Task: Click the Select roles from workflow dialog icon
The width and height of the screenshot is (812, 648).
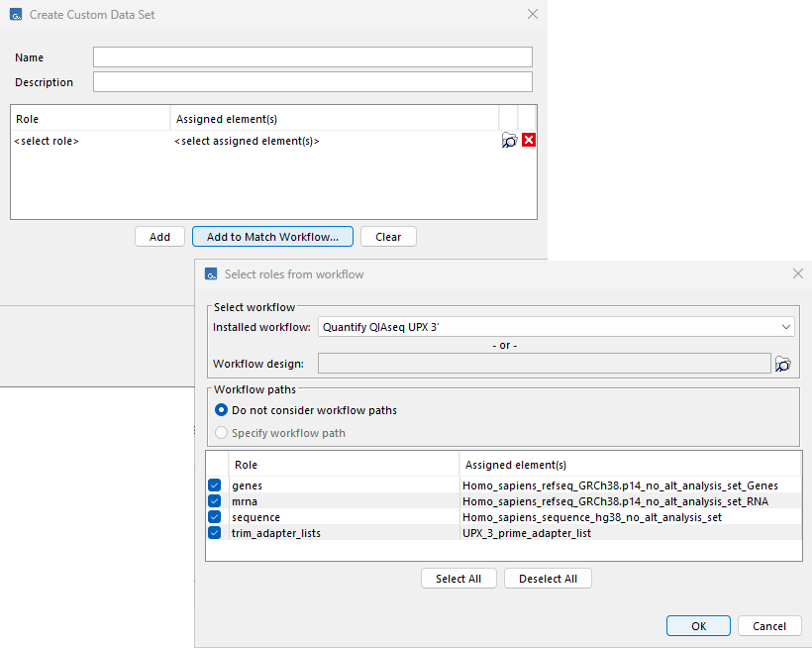Action: pos(210,273)
